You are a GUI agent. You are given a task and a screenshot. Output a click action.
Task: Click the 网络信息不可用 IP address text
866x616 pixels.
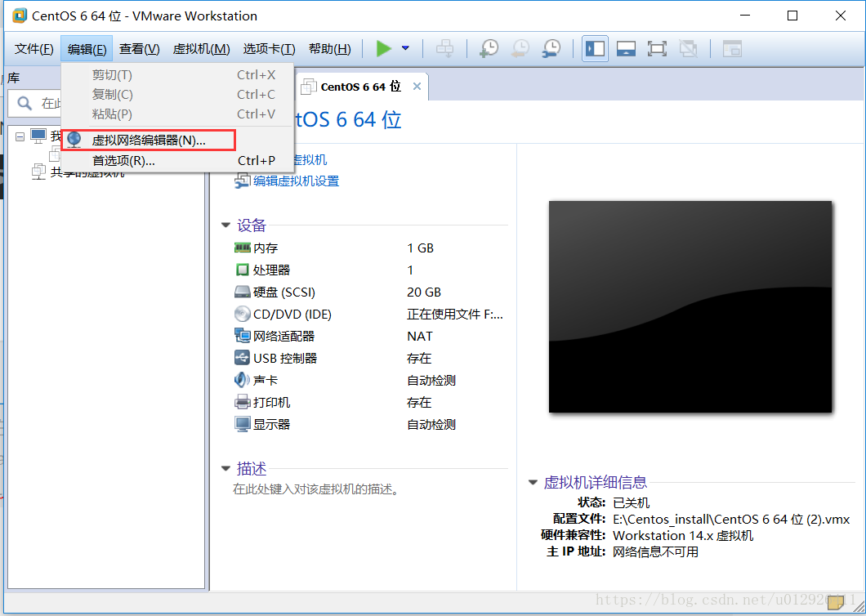(655, 552)
